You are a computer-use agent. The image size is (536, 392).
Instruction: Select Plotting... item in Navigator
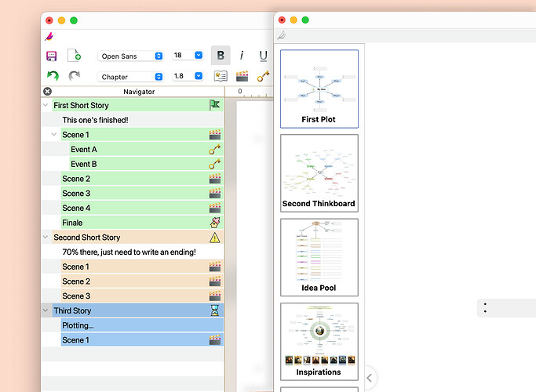tap(142, 325)
